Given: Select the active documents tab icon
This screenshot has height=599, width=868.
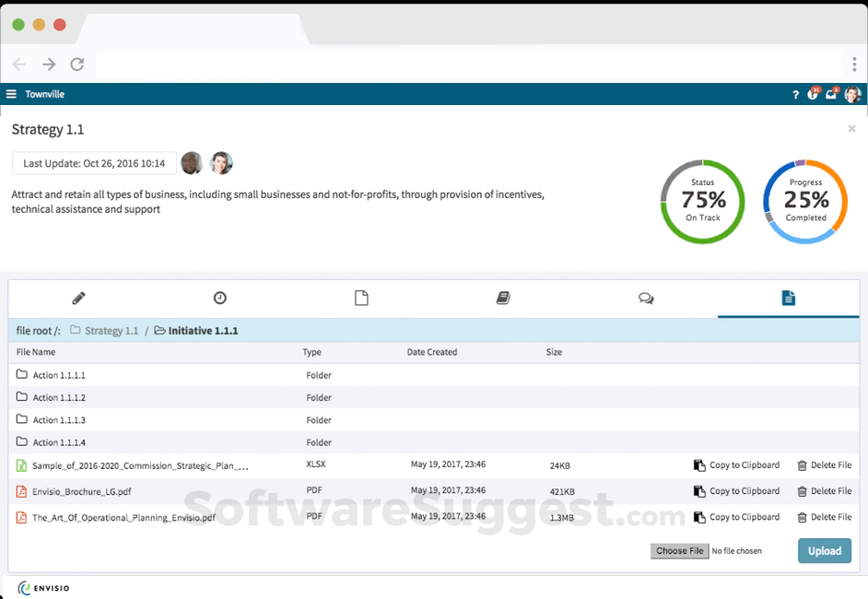Looking at the screenshot, I should pyautogui.click(x=788, y=298).
